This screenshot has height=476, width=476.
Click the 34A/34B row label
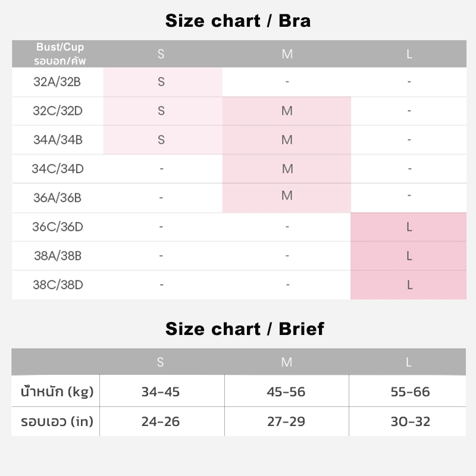(58, 140)
